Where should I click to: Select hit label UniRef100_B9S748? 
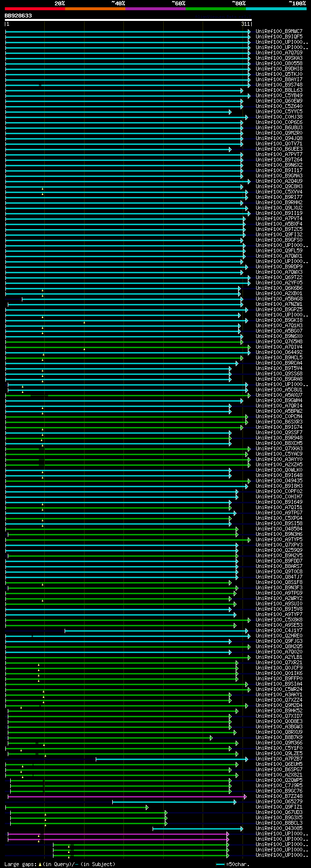point(279,85)
